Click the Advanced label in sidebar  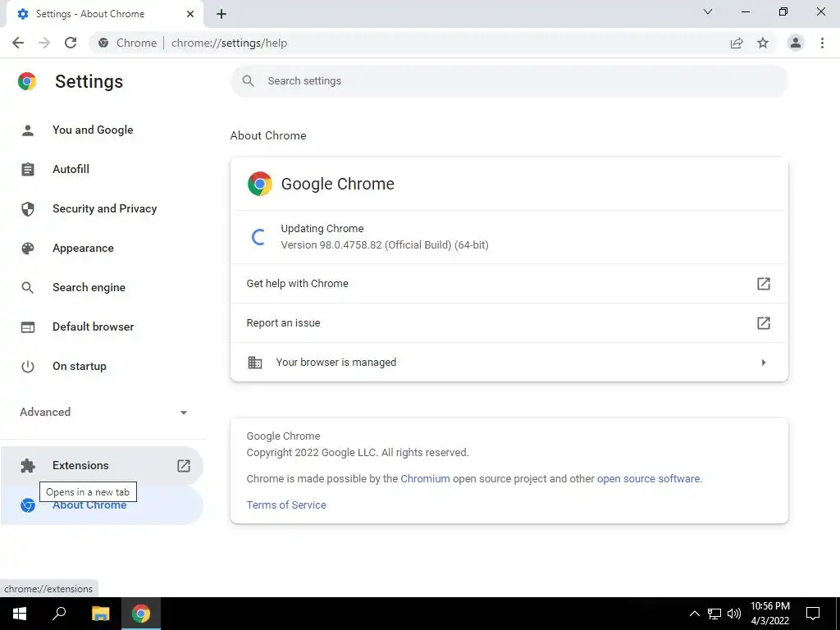[45, 412]
